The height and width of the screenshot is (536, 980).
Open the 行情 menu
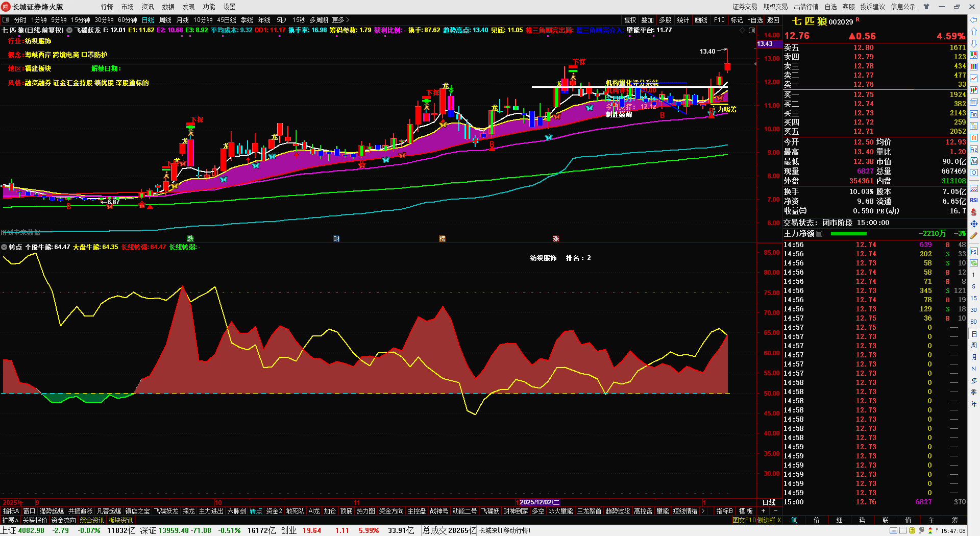click(107, 7)
